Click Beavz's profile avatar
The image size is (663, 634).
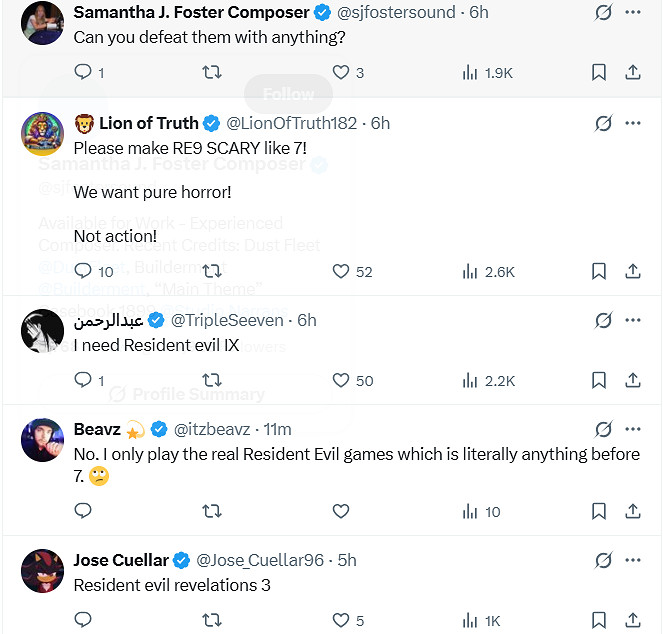[43, 440]
